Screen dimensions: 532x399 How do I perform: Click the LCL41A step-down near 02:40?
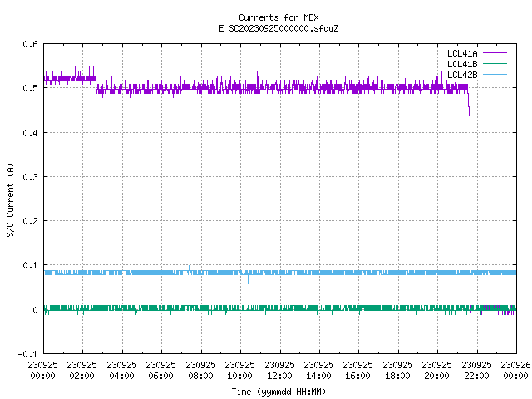pos(96,84)
